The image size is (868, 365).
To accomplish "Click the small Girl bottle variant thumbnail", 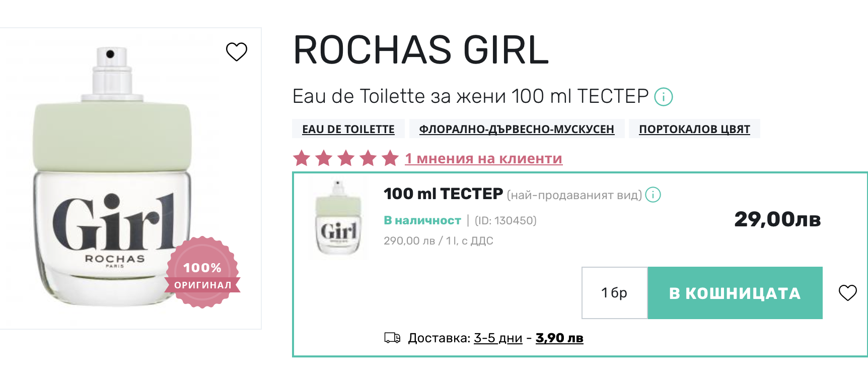I will coord(338,218).
